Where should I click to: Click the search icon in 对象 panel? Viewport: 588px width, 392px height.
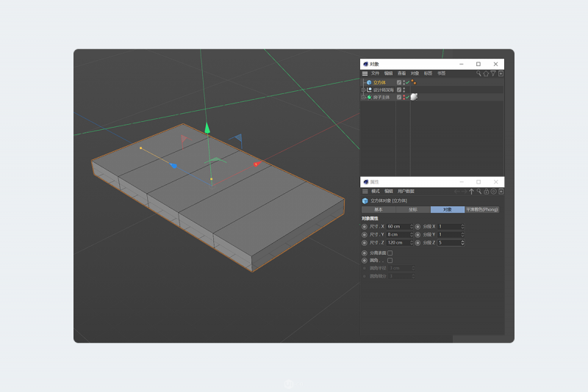478,73
